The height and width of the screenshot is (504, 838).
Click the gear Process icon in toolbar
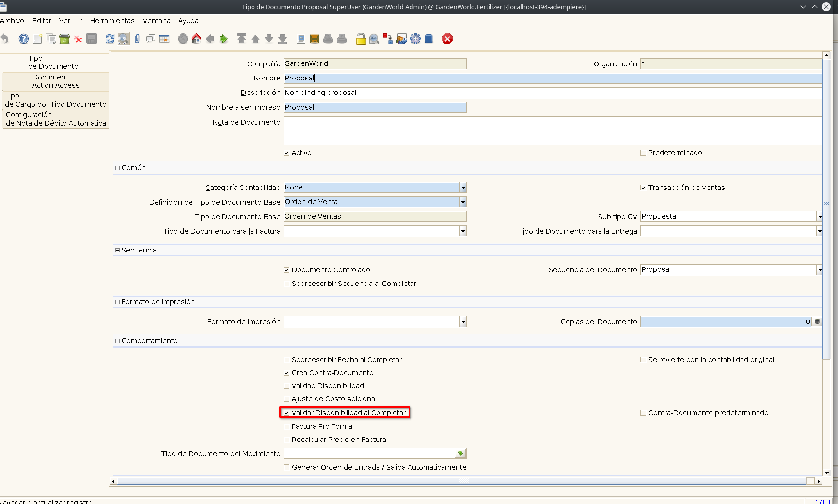pos(415,39)
